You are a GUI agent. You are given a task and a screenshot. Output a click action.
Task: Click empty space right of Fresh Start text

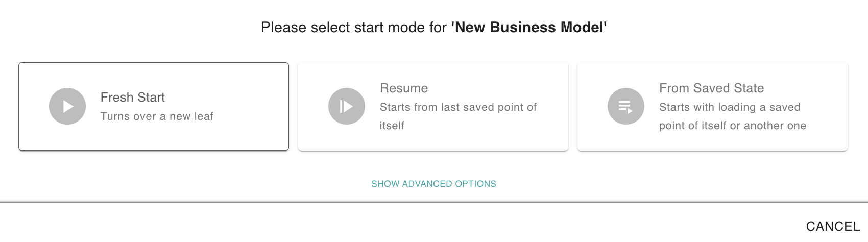pos(250,106)
